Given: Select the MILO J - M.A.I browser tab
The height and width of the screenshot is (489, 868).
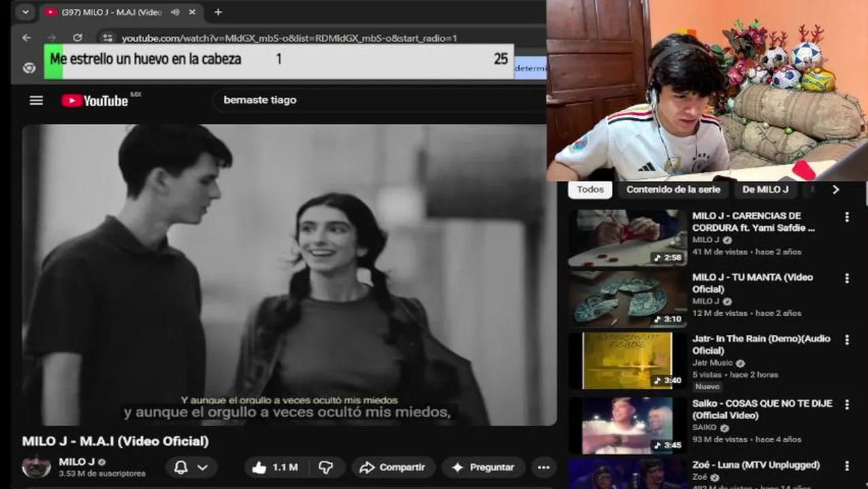Looking at the screenshot, I should click(x=121, y=12).
